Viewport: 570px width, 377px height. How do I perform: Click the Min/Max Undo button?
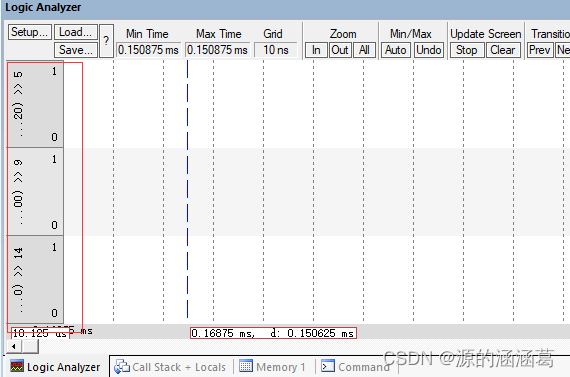pos(429,50)
